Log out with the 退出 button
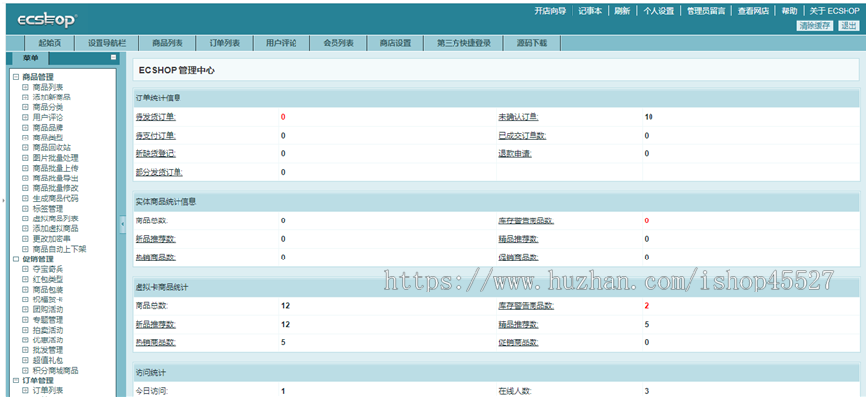This screenshot has width=868, height=399. click(848, 26)
